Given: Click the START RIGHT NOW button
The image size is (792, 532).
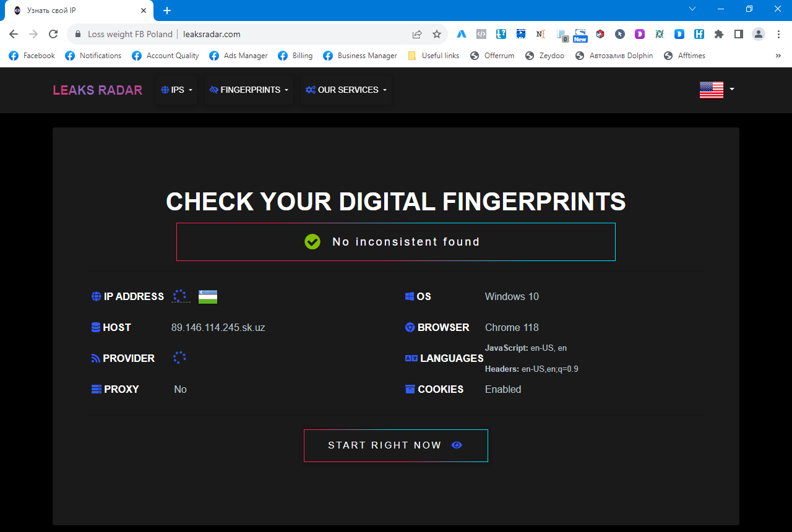Looking at the screenshot, I should [395, 445].
